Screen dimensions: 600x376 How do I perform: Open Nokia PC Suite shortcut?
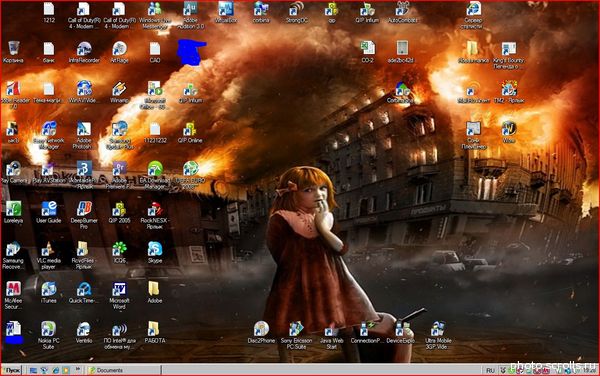[x=49, y=335]
